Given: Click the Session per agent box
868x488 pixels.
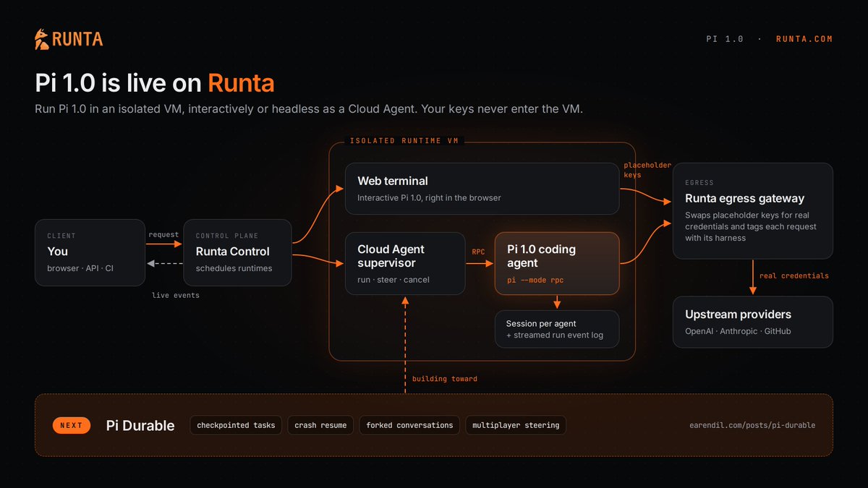Looking at the screenshot, I should click(557, 329).
